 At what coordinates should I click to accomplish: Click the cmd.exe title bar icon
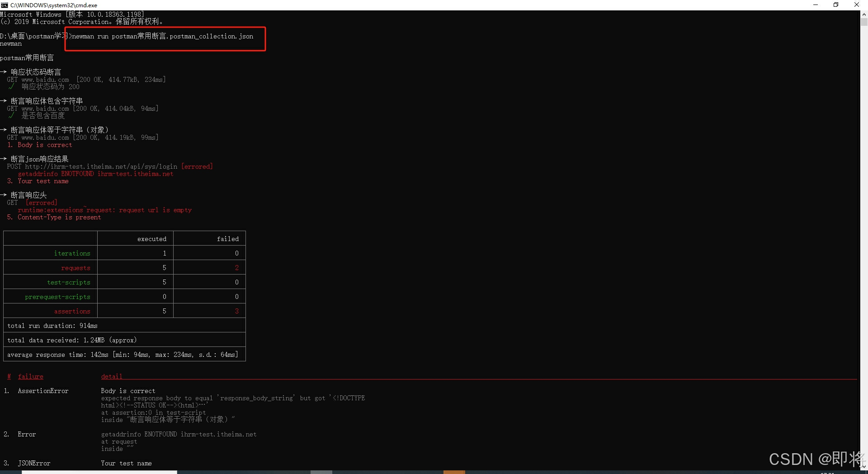pyautogui.click(x=5, y=5)
